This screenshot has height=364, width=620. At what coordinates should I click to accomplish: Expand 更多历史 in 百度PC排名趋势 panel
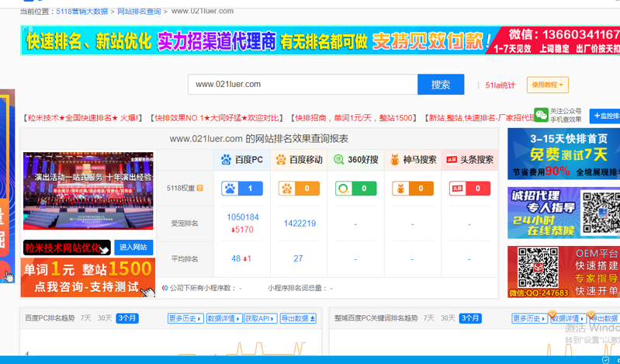tap(185, 318)
